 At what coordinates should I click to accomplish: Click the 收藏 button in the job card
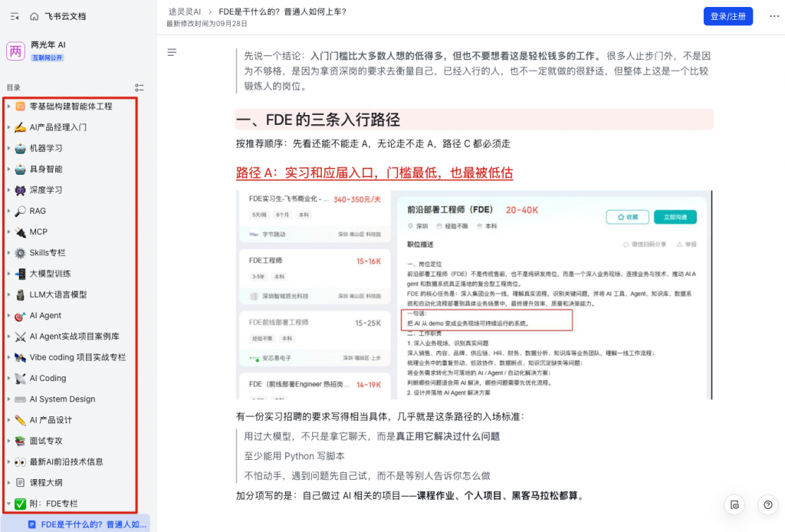pos(627,217)
